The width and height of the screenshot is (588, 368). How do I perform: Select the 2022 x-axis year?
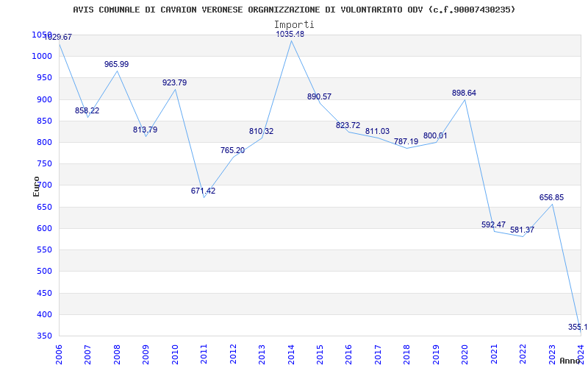(523, 354)
